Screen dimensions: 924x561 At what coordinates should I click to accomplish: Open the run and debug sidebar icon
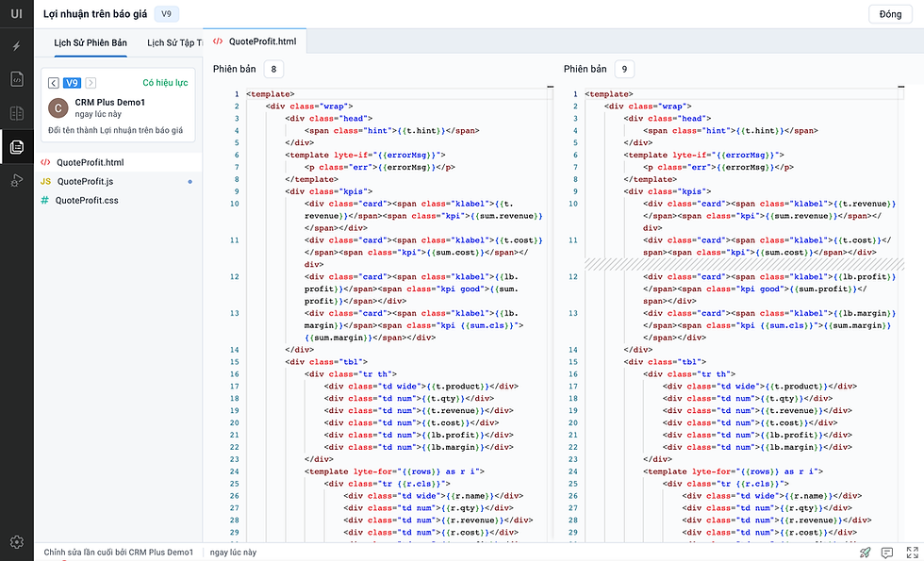coord(17,180)
